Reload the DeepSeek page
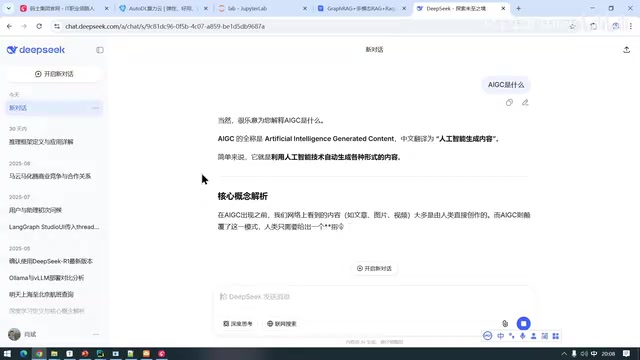The width and height of the screenshot is (640, 360). coord(39,26)
